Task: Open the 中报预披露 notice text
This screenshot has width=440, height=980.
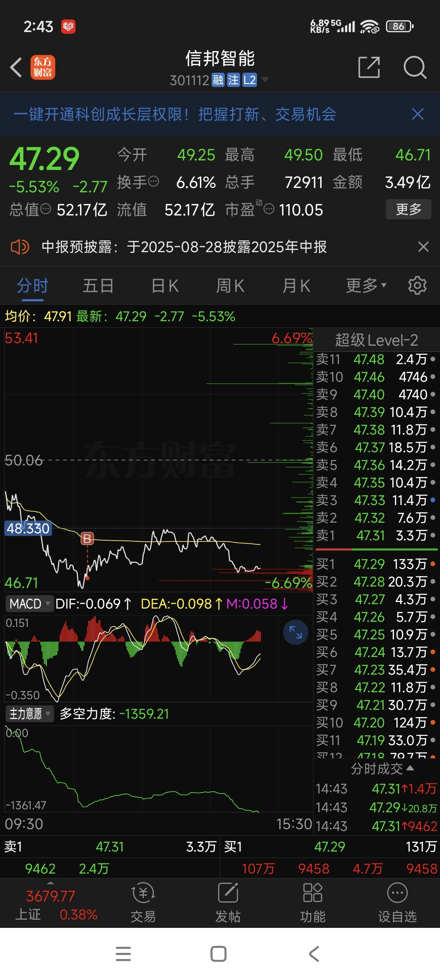Action: click(184, 247)
